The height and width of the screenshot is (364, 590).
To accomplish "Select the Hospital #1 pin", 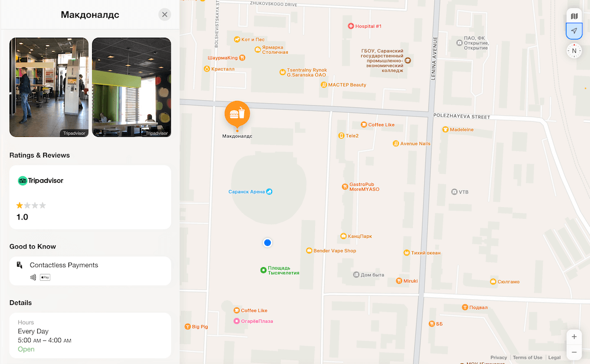I will point(350,25).
